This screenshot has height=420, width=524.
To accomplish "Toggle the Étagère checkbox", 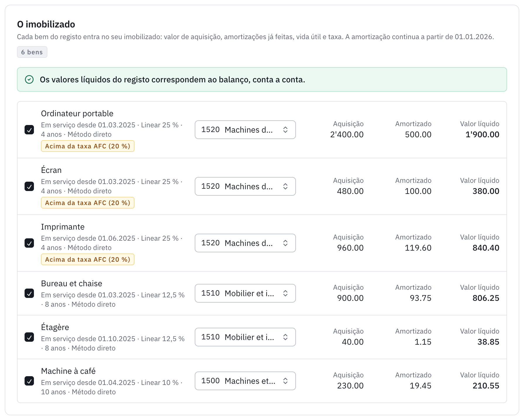I will (x=29, y=337).
